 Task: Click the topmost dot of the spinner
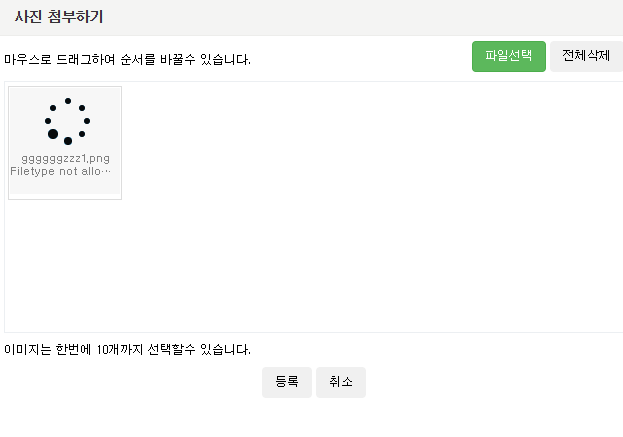click(x=67, y=101)
